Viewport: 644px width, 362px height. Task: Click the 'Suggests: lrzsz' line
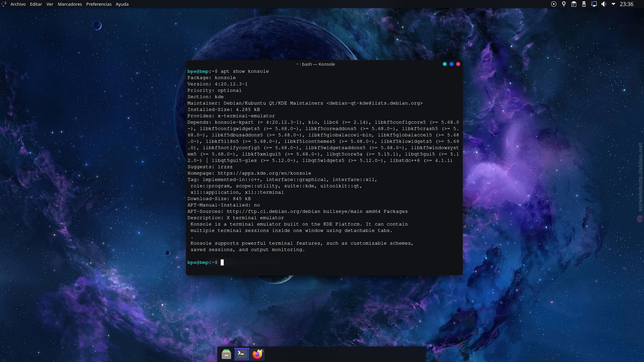point(210,167)
